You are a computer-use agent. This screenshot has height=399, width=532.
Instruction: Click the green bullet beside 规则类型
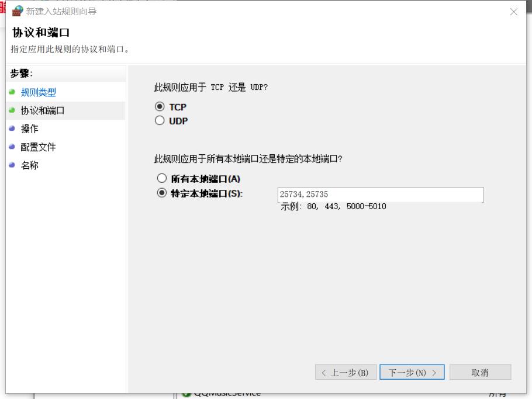pos(12,92)
